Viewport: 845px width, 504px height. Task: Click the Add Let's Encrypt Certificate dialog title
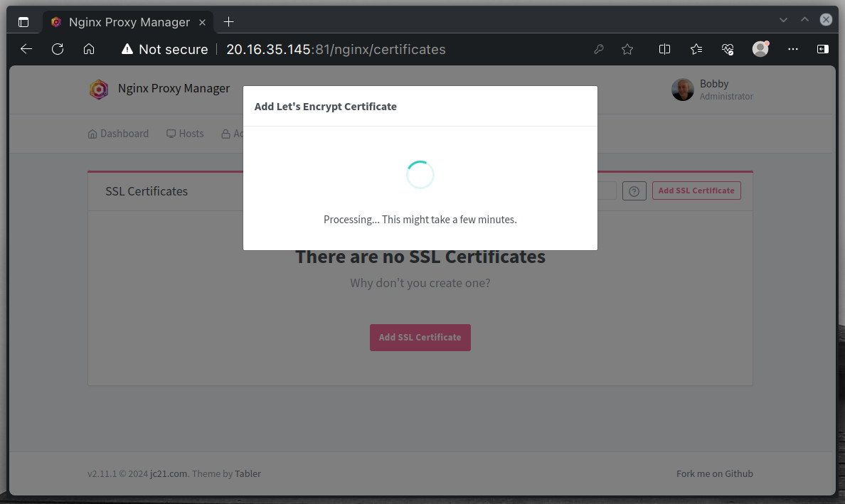326,107
